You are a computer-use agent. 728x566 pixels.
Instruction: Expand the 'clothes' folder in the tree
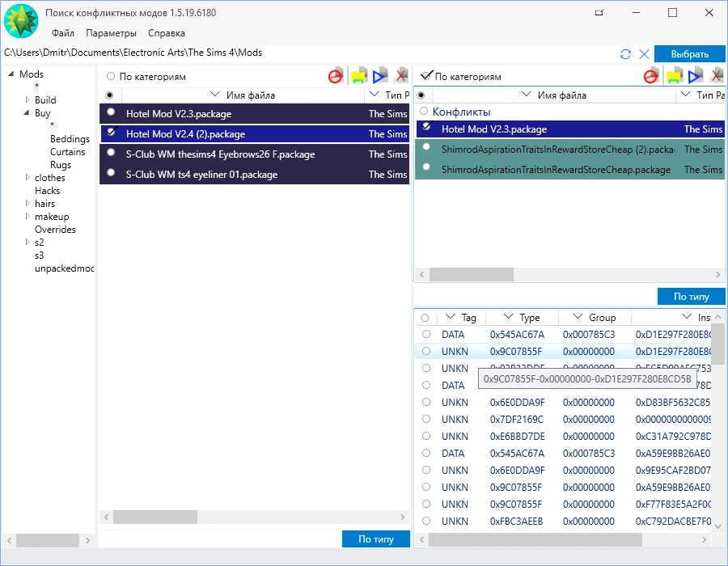coord(27,178)
